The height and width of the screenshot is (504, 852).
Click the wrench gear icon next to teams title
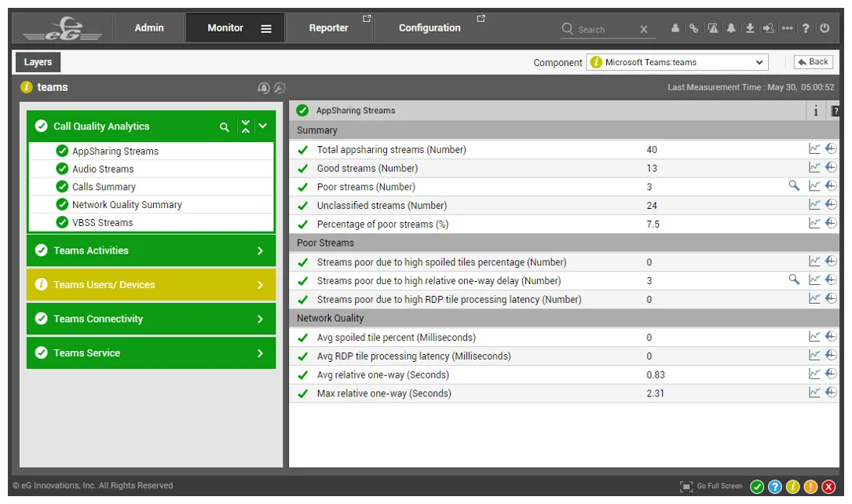280,87
